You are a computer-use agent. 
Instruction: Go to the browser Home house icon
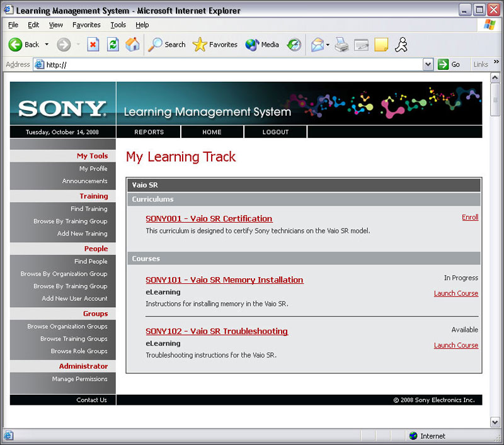132,44
